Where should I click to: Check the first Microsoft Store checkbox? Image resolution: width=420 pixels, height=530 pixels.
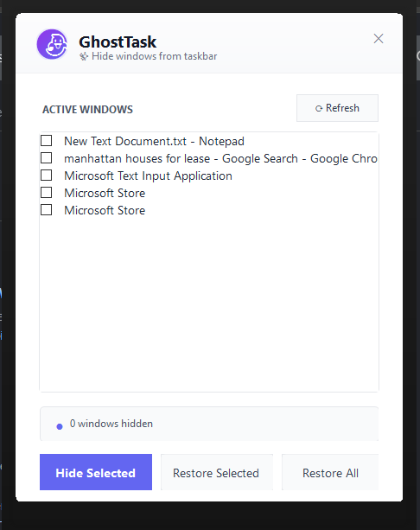[47, 193]
